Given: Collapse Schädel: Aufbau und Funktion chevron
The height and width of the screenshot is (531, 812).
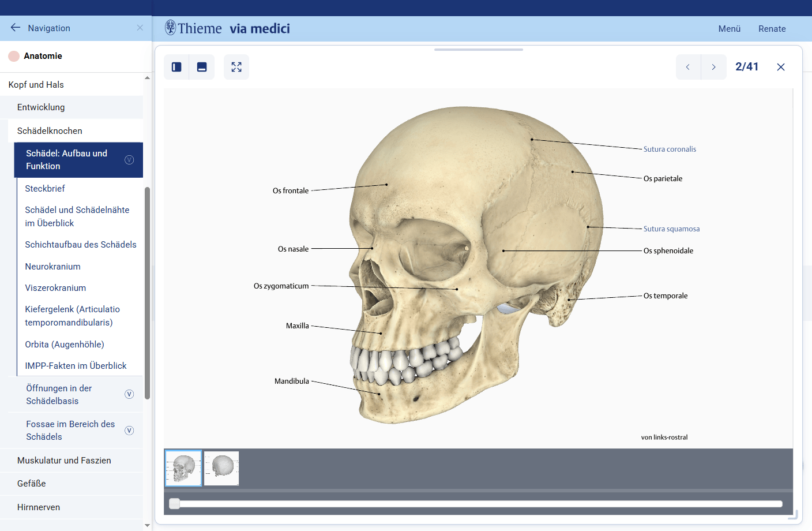Looking at the screenshot, I should point(129,160).
